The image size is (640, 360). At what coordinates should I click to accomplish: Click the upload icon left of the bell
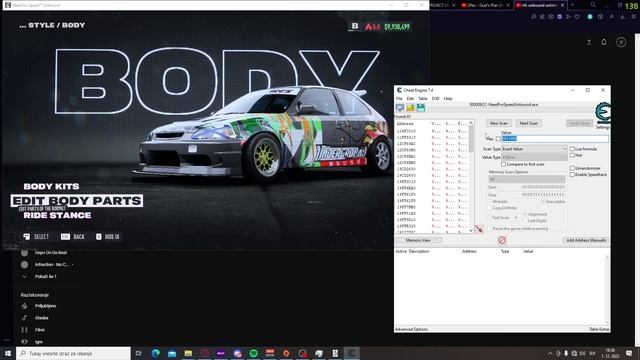[589, 42]
